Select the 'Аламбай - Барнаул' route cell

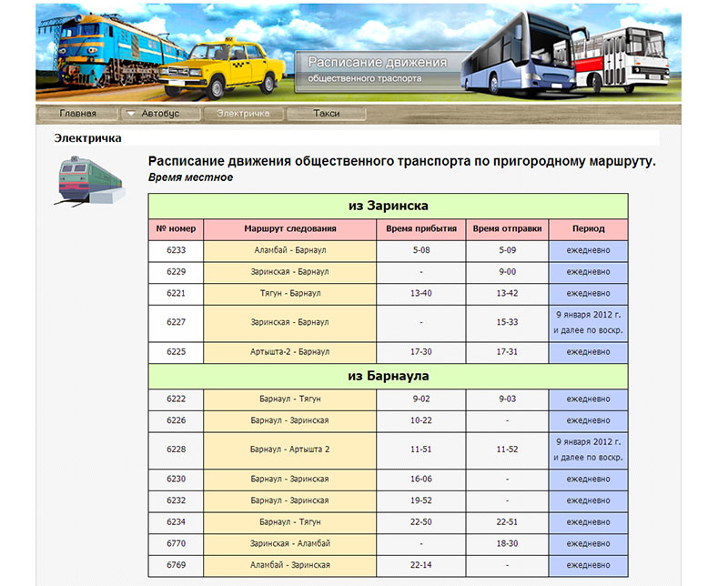pyautogui.click(x=290, y=250)
